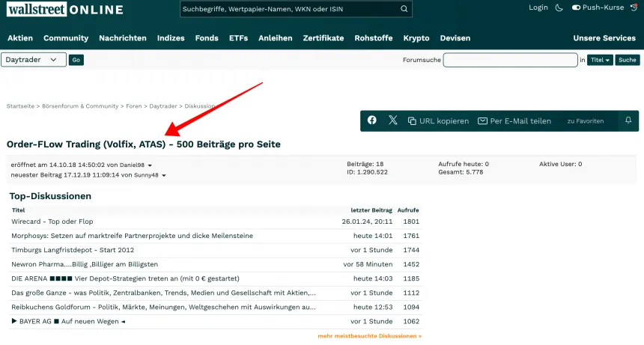Open Unsere Services menu

pos(604,38)
